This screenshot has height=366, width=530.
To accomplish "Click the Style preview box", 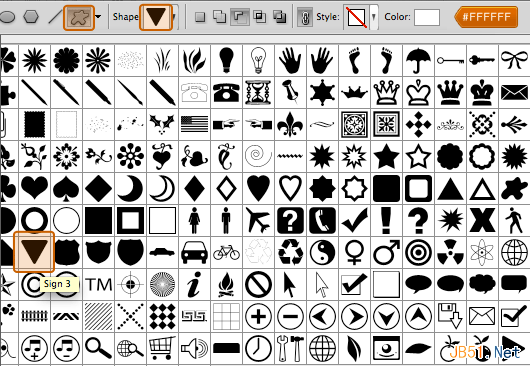I will [x=357, y=17].
